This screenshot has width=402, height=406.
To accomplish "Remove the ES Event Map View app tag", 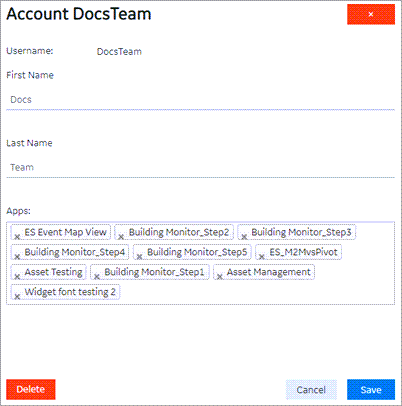I will (x=17, y=236).
